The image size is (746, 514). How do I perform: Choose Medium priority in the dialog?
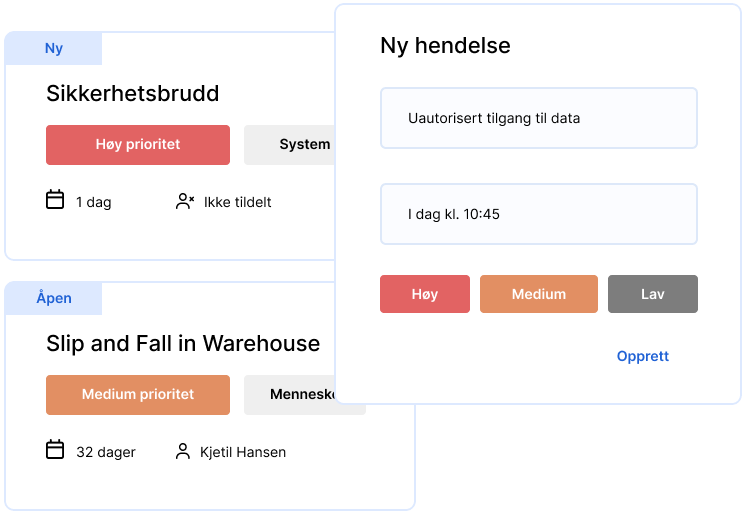pyautogui.click(x=538, y=294)
